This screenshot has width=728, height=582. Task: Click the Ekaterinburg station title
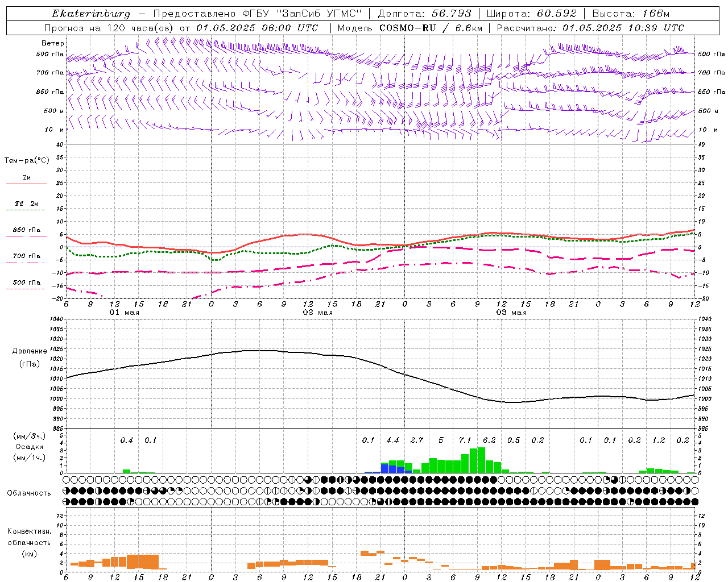tap(91, 14)
